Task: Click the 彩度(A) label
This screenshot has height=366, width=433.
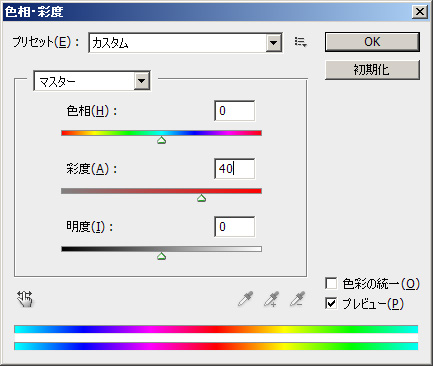Action: [92, 169]
